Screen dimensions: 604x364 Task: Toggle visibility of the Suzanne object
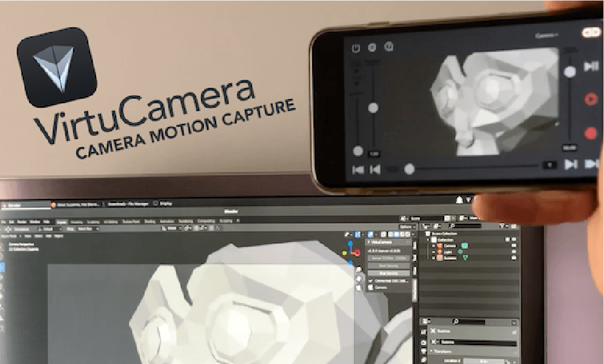(514, 258)
